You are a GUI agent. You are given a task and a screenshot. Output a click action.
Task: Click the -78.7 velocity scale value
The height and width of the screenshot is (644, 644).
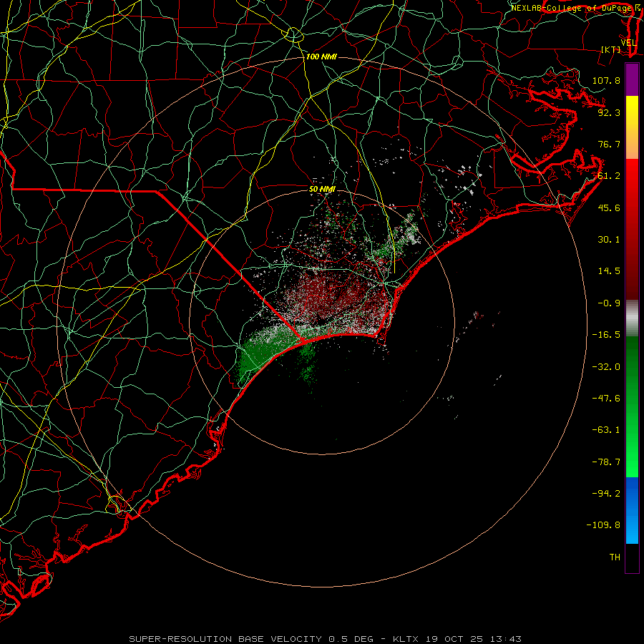click(606, 462)
